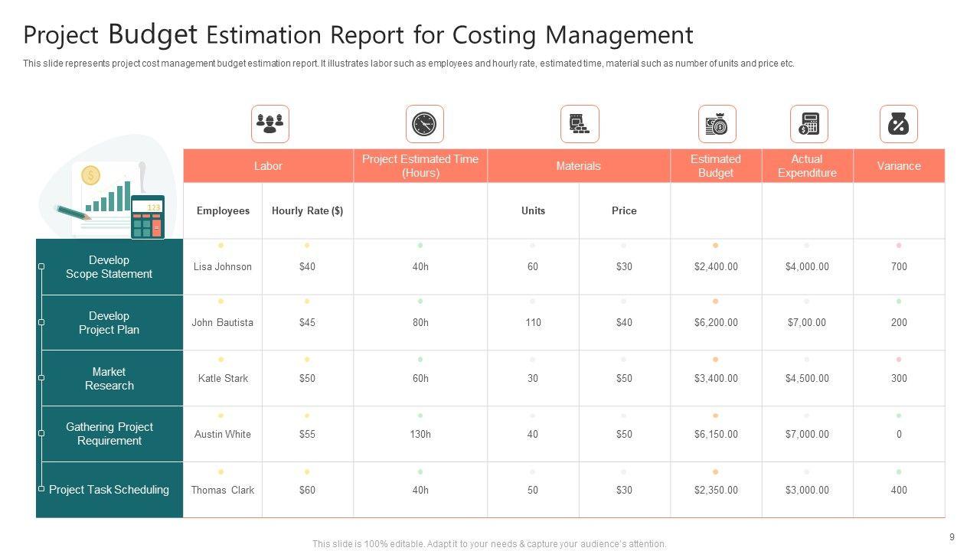Select the Materials column header
The image size is (980, 551).
click(x=578, y=166)
